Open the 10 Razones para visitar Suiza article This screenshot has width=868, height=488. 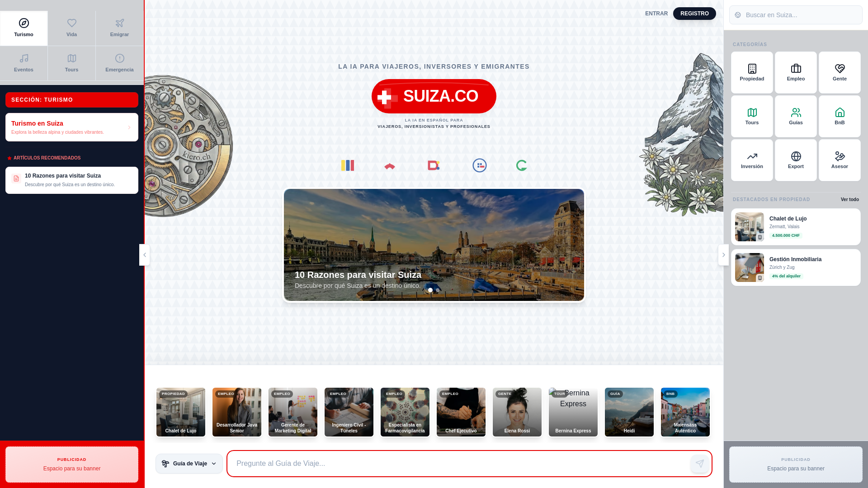coord(72,180)
